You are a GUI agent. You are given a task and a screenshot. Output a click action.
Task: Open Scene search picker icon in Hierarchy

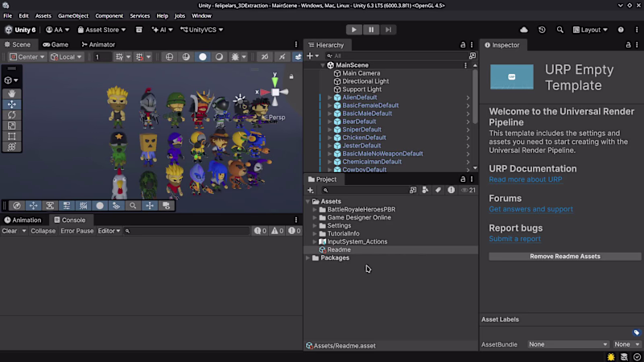click(473, 56)
